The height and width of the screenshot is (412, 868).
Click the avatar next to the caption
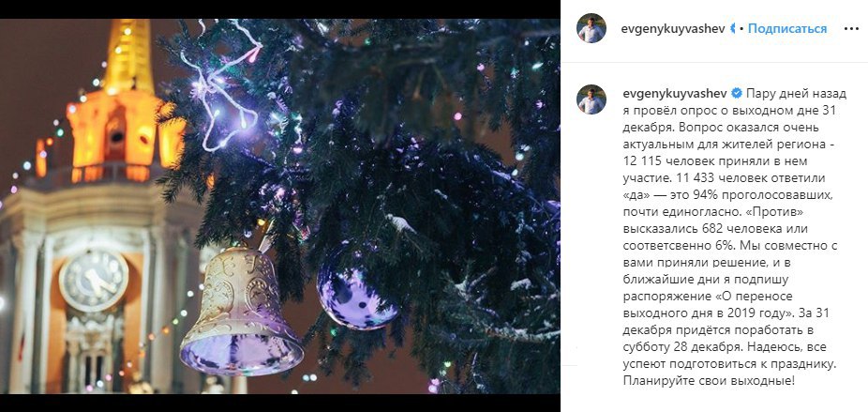pos(591,99)
